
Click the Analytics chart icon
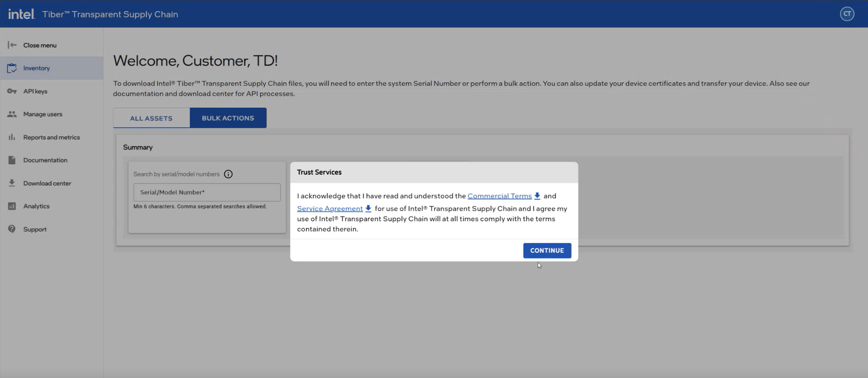tap(12, 206)
